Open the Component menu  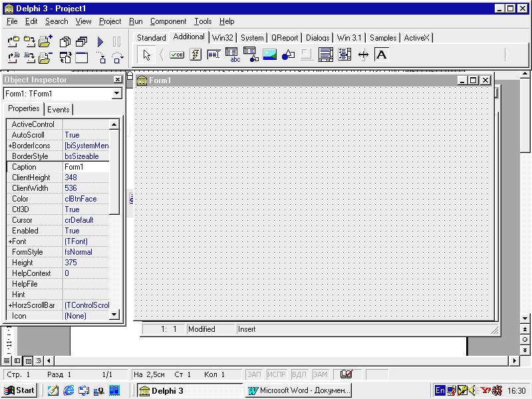click(x=168, y=21)
